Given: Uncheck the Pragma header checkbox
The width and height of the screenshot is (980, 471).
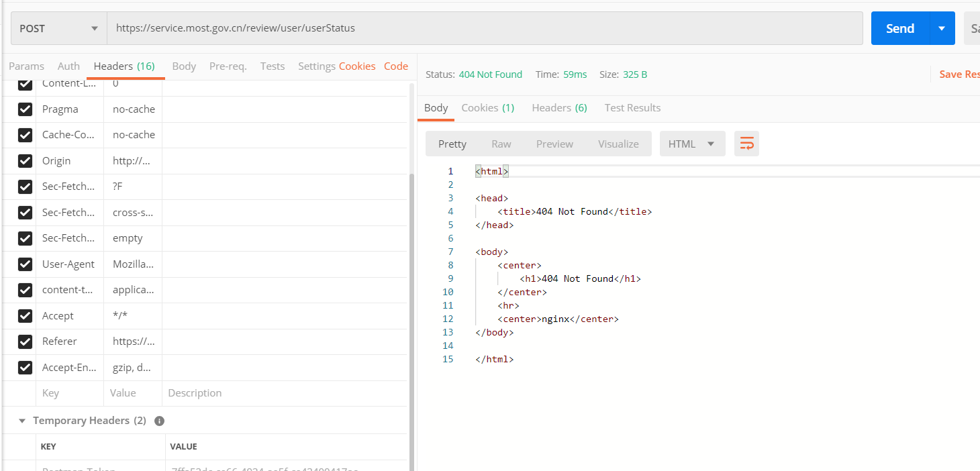Looking at the screenshot, I should click(x=25, y=109).
